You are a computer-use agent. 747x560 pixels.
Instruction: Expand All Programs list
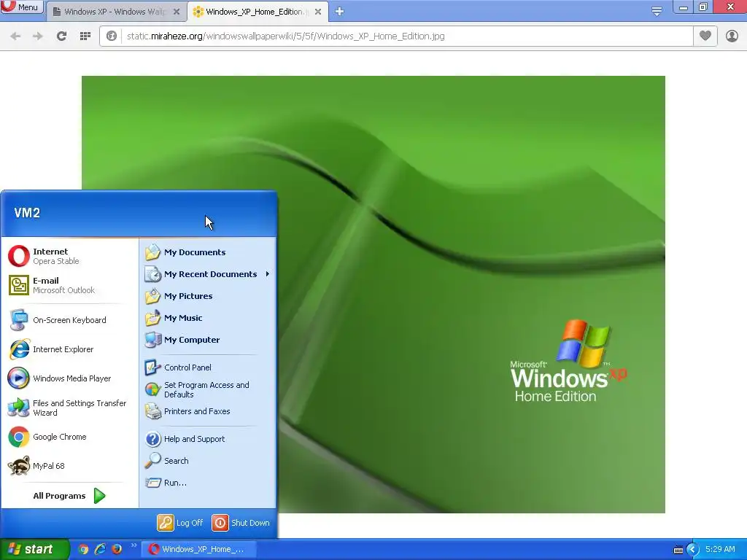point(69,496)
